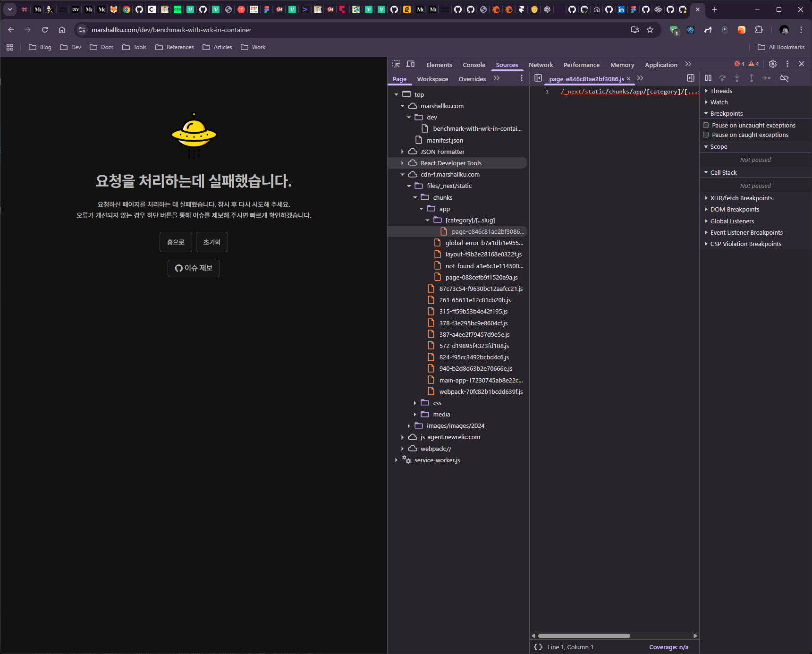Click the 이슈 제보 GitHub button

[194, 268]
